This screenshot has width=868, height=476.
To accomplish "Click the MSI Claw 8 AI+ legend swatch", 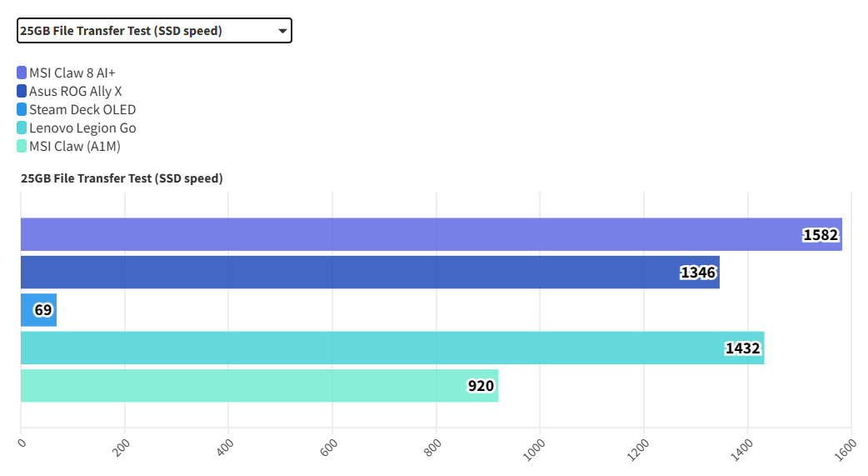I will tap(22, 73).
